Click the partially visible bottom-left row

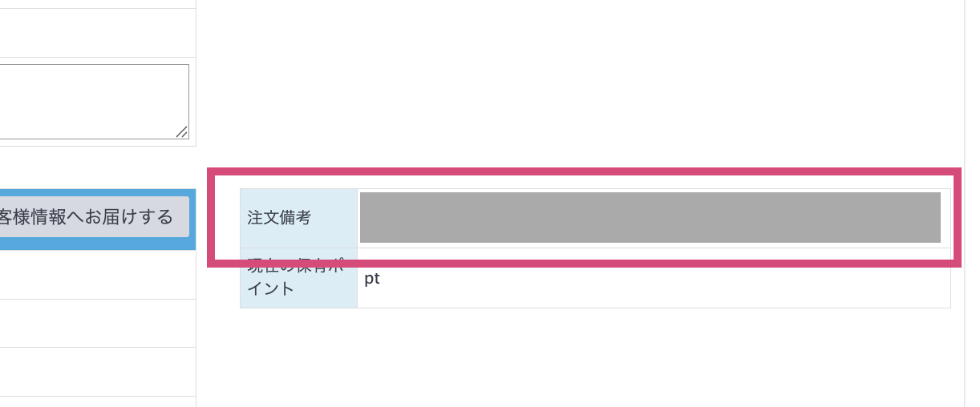[x=96, y=401]
